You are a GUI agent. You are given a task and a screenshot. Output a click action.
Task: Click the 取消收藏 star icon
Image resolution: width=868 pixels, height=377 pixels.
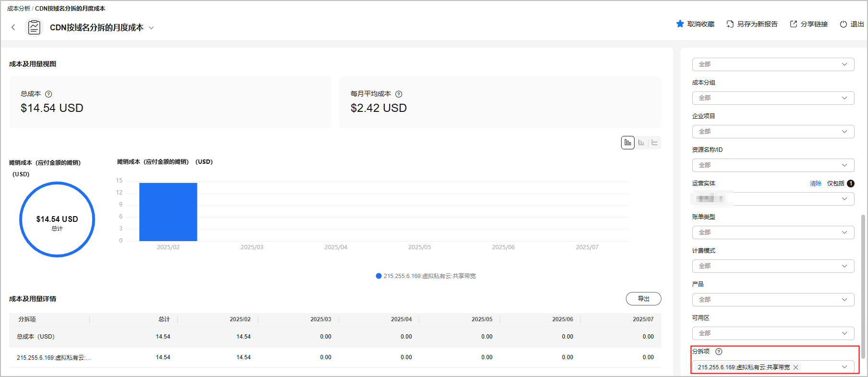(680, 24)
